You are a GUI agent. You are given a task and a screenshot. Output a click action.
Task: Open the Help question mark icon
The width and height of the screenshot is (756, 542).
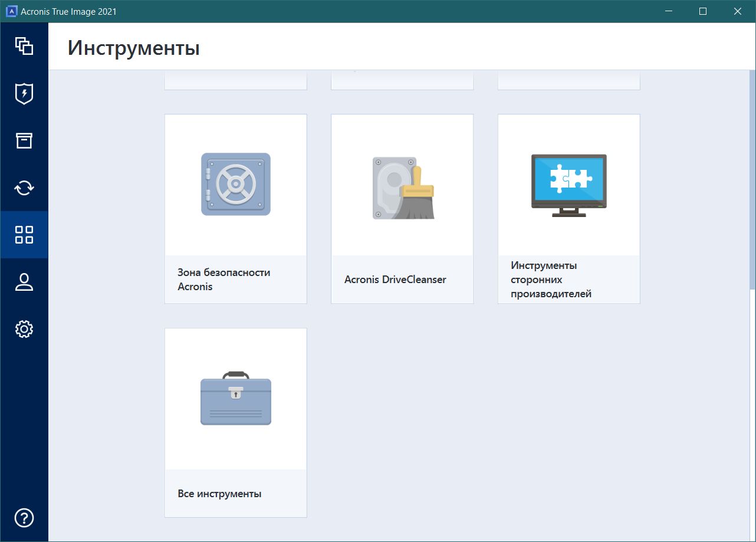tap(24, 518)
